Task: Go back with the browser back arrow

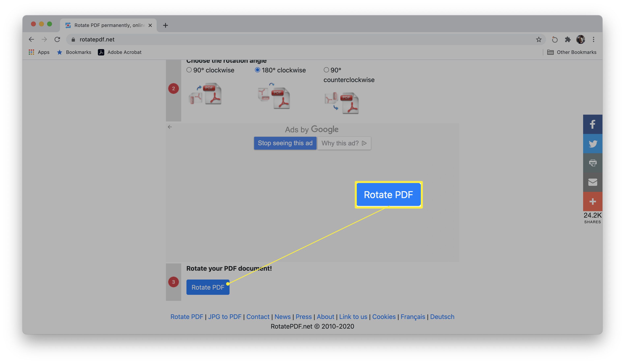Action: (x=31, y=39)
